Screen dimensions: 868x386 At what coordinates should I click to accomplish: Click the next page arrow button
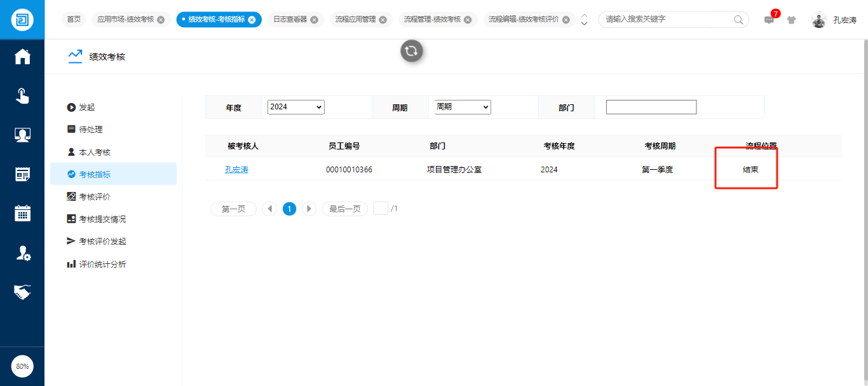[x=309, y=209]
